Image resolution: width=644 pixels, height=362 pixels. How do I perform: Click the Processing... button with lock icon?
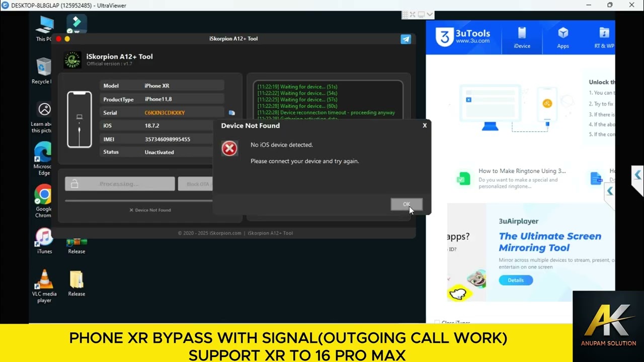tap(120, 184)
